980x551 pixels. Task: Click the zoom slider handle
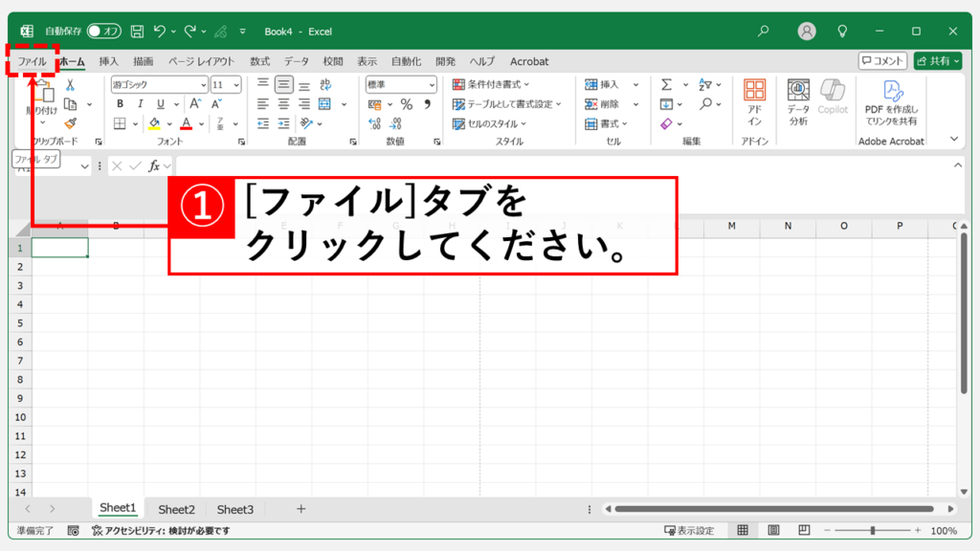tap(872, 531)
